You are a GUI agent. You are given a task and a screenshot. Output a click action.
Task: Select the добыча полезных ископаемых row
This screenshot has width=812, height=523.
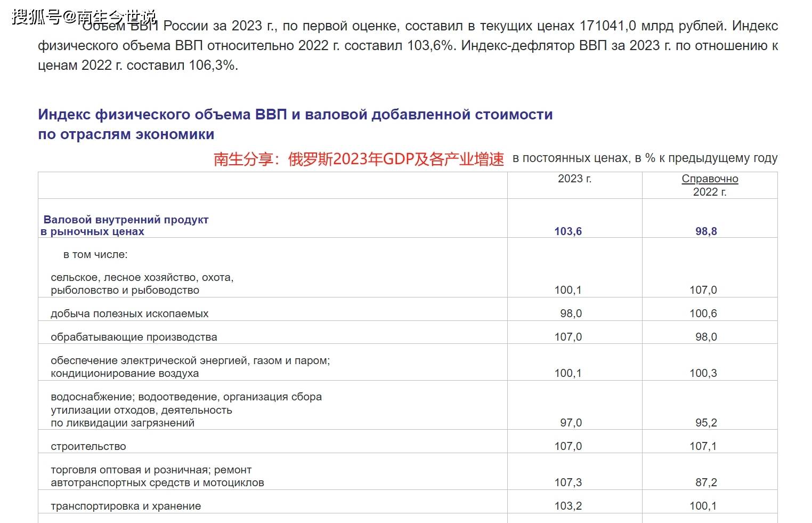coord(129,313)
